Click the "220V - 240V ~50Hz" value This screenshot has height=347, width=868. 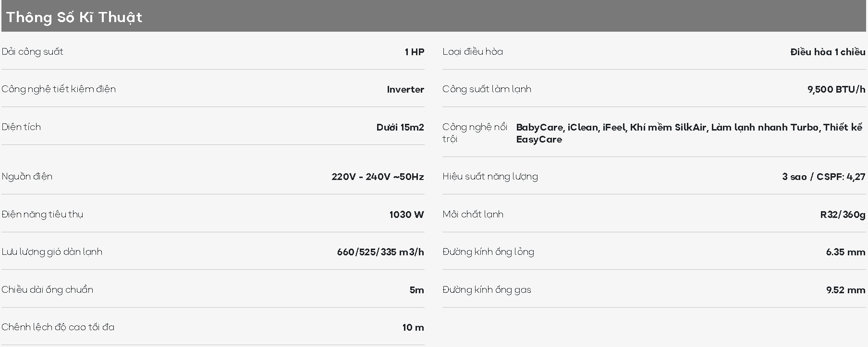(x=378, y=177)
